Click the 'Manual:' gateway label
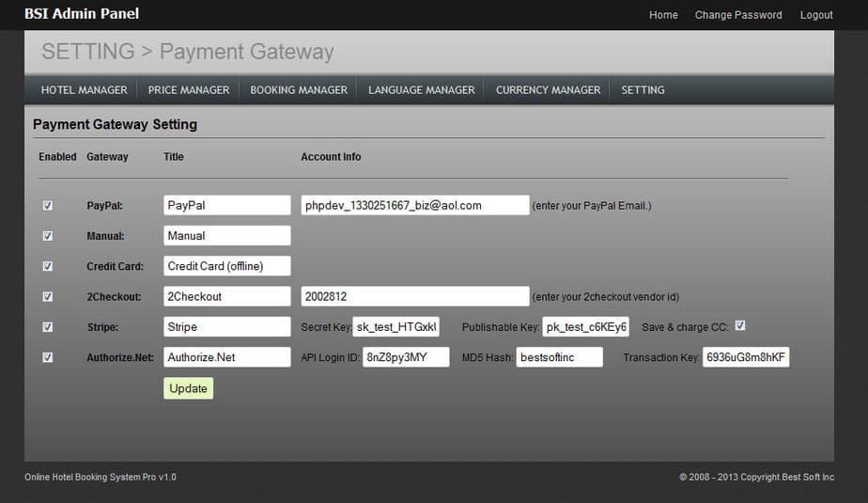 pyautogui.click(x=105, y=236)
